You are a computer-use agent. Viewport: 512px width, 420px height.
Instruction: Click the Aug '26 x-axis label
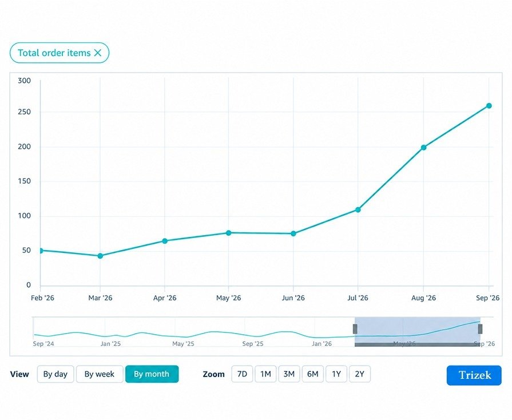click(x=423, y=298)
